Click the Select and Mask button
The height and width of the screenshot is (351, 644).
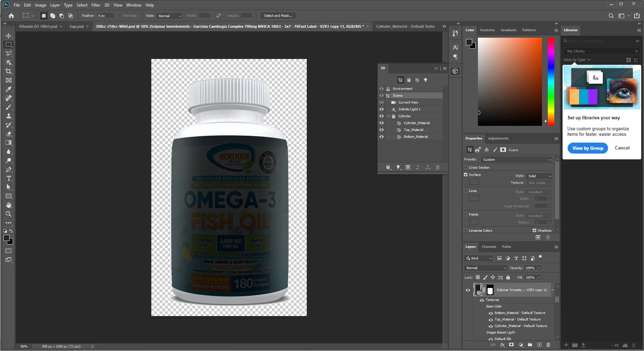tap(278, 16)
